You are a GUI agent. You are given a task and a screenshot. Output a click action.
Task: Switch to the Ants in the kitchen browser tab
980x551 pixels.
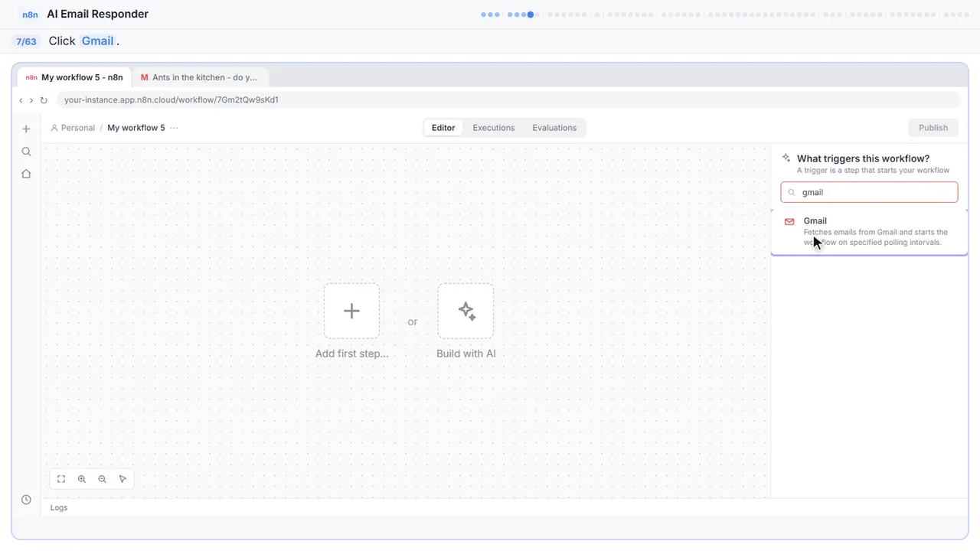coord(199,77)
